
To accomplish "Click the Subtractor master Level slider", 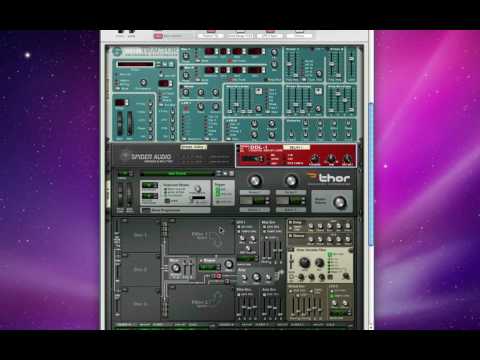I will click(x=351, y=63).
